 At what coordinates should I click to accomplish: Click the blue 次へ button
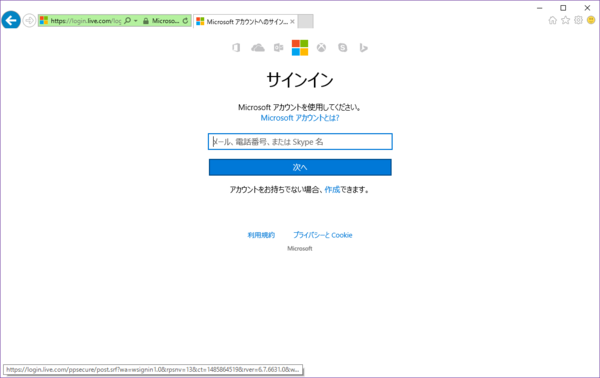pos(300,167)
